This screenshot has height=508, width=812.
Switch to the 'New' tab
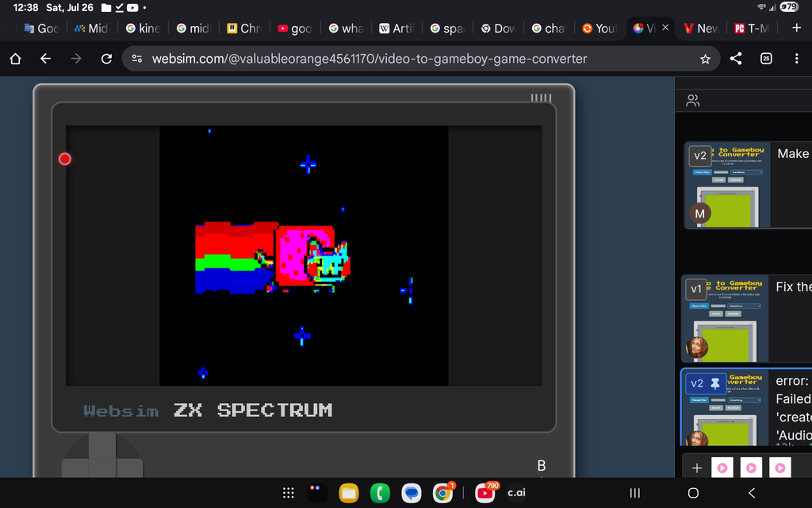[x=701, y=29]
